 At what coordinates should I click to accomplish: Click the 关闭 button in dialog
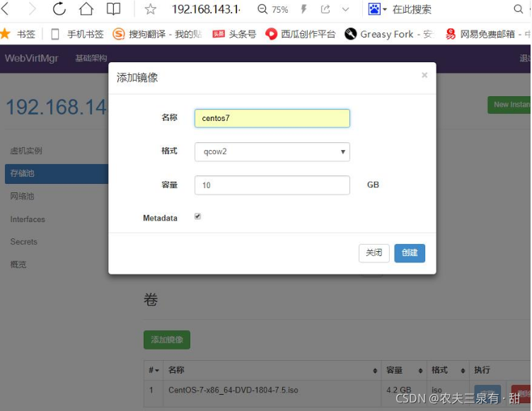(374, 253)
